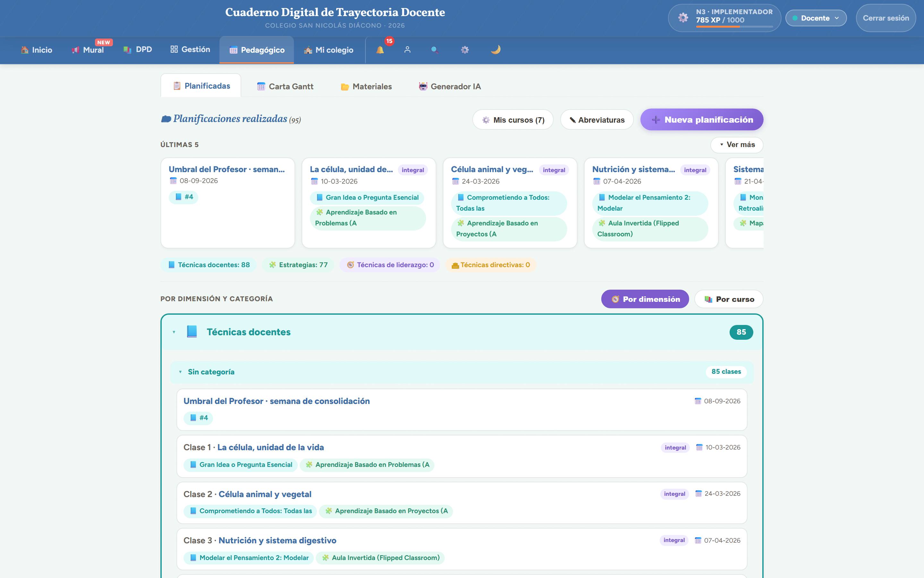Open Clase 2 · Célula animal y vegetal
The image size is (924, 578).
462,503
